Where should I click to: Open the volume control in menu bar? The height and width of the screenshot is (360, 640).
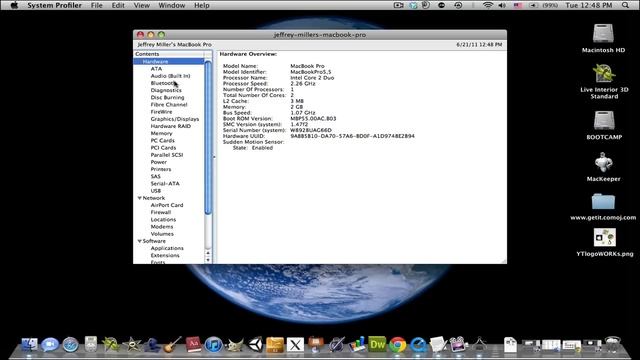tap(502, 5)
